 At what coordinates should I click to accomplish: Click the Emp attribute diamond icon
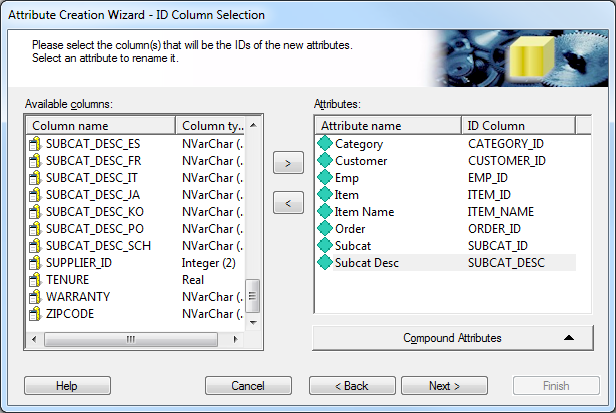tap(325, 178)
